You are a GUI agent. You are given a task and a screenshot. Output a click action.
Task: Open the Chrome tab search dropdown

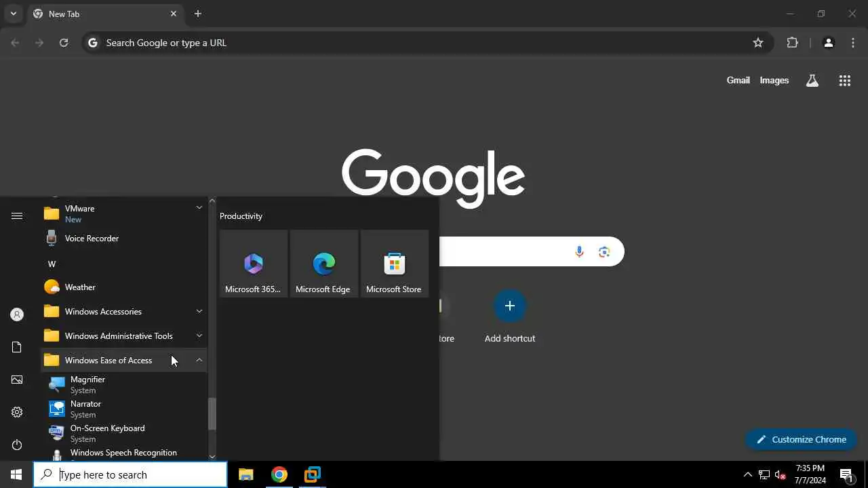pos(13,14)
